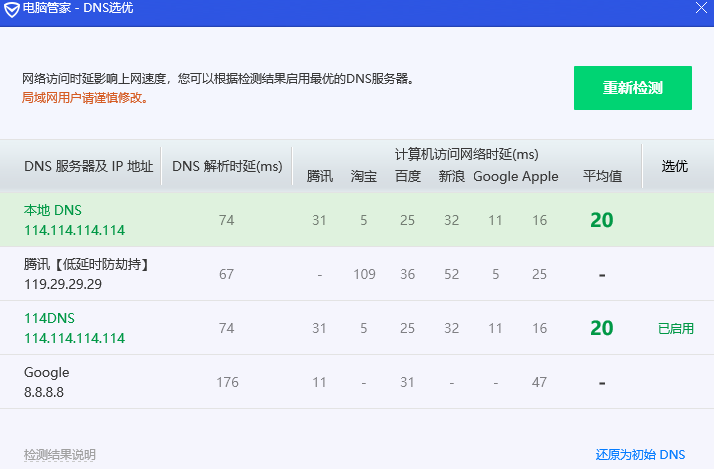Click 淘宝 latency 109 in Tencent row
Image resolution: width=714 pixels, height=469 pixels.
(x=364, y=274)
